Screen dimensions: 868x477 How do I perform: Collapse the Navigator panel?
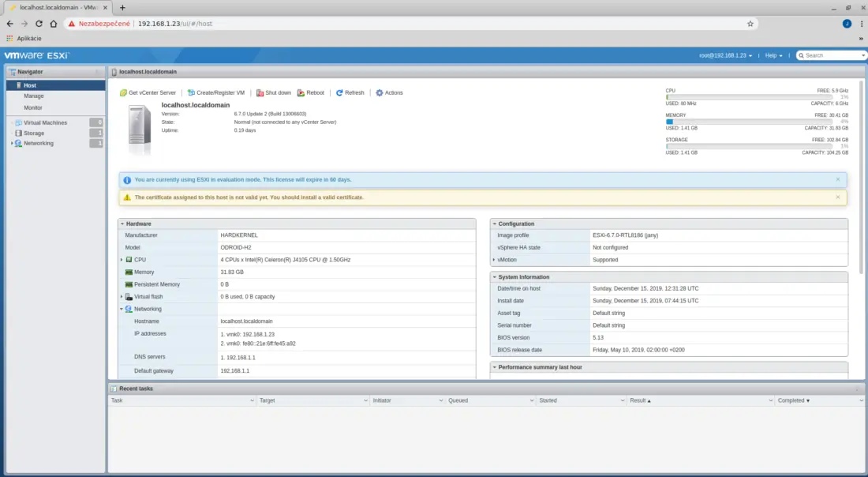96,72
